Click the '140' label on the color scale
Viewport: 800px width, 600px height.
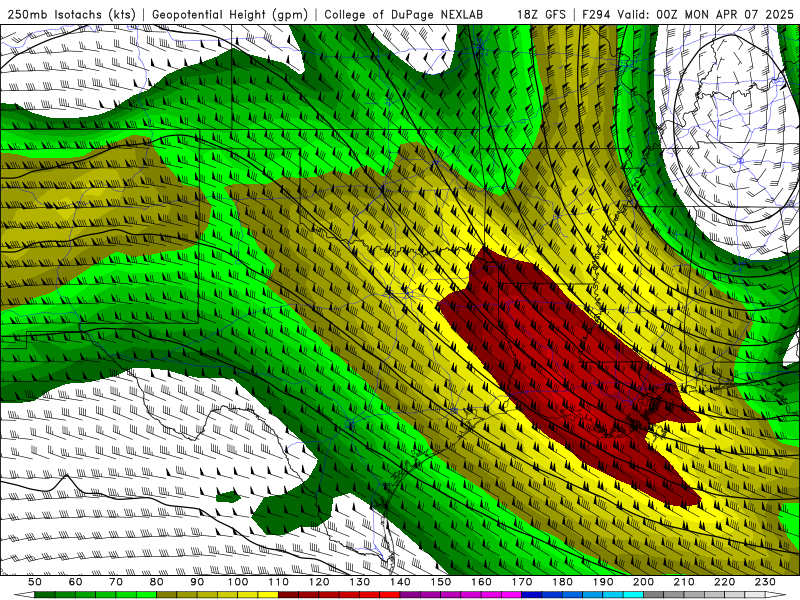pos(400,582)
